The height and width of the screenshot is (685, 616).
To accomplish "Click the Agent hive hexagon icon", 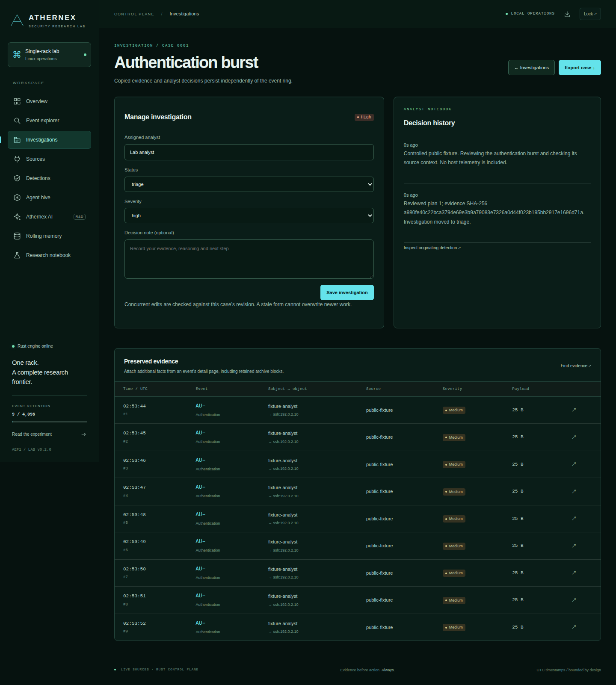I will pos(17,198).
